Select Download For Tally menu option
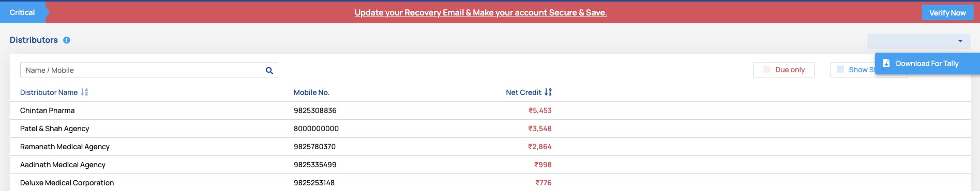 (x=927, y=63)
